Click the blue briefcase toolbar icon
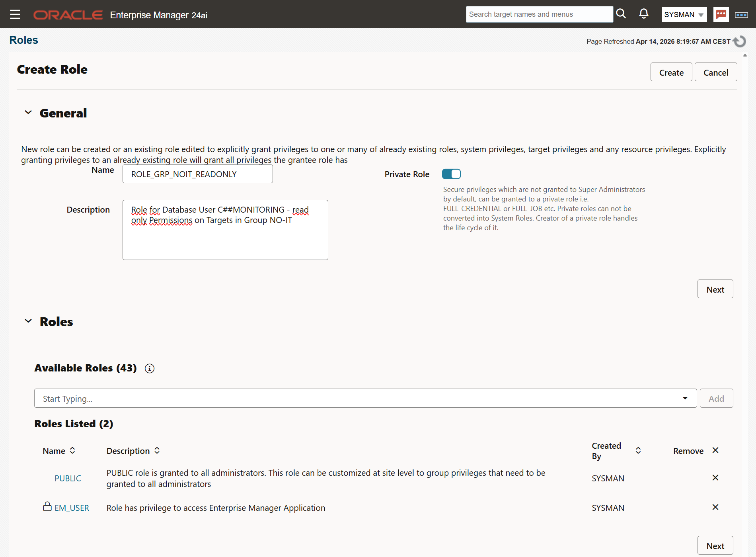This screenshot has width=756, height=557. pyautogui.click(x=741, y=14)
